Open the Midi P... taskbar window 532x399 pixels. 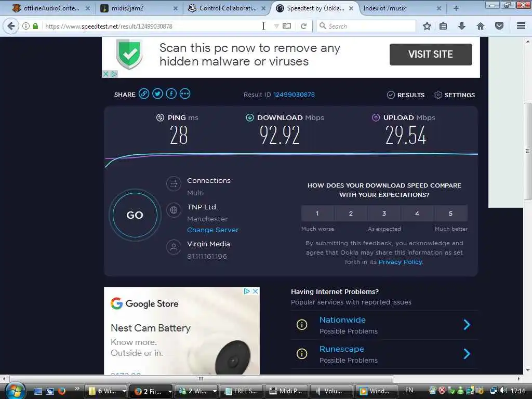click(286, 391)
